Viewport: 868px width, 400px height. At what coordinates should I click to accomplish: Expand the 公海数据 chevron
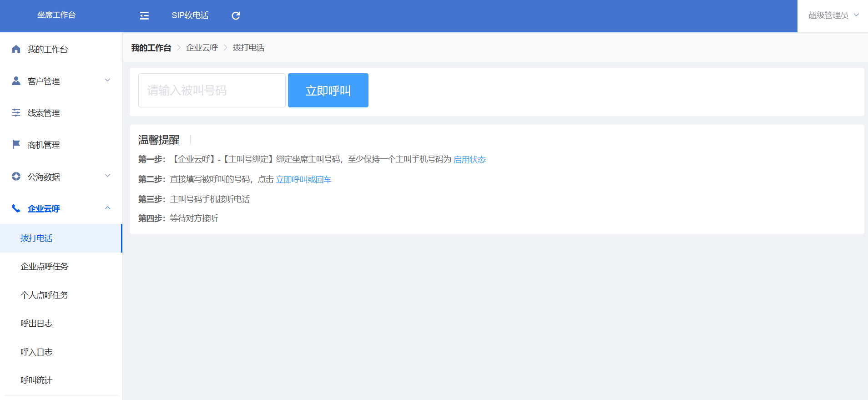(x=108, y=176)
